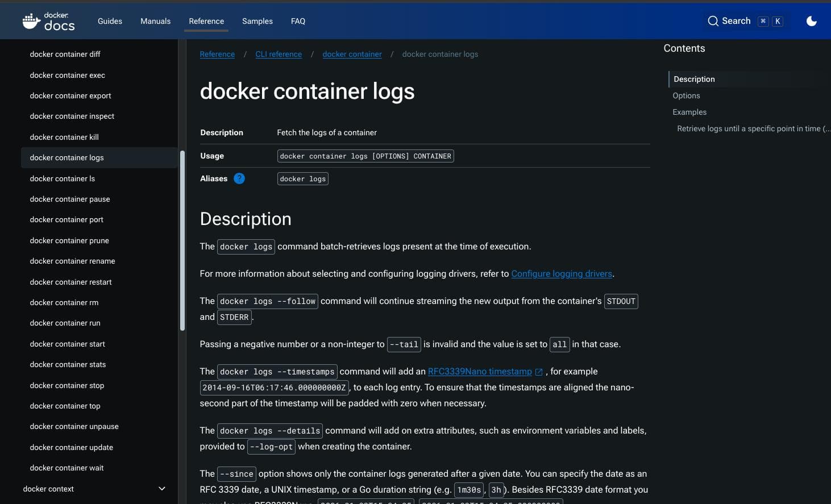831x504 pixels.
Task: Click the page title 'docker container logs'
Action: tap(307, 91)
